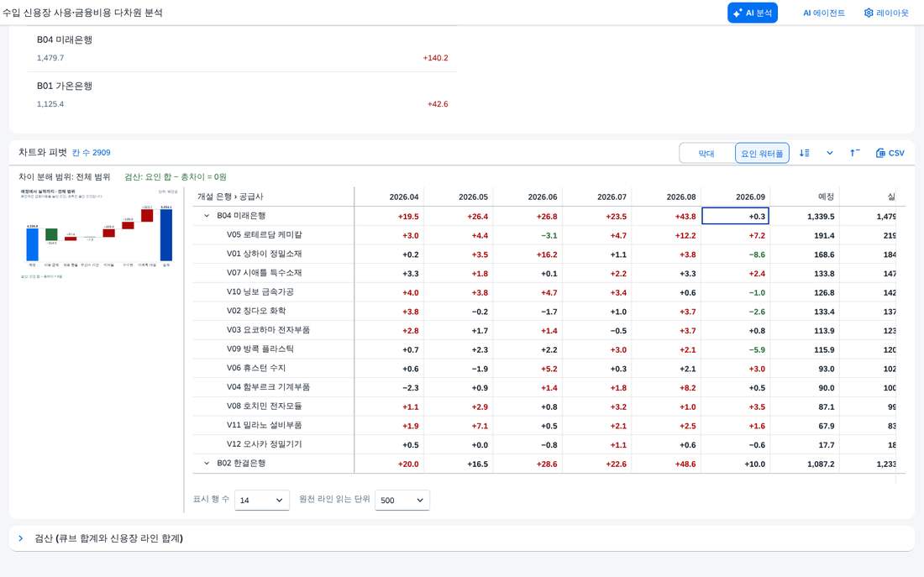Click the +140.2 value on B04 card

tap(435, 58)
